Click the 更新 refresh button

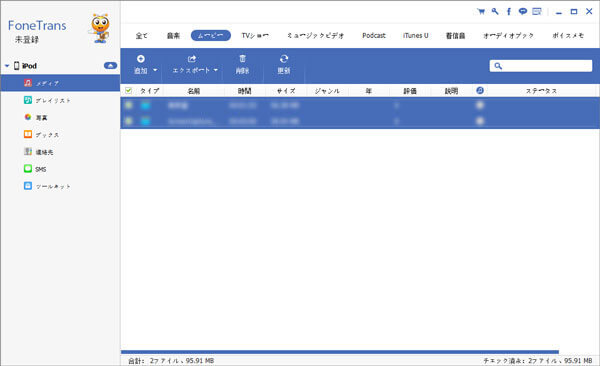click(x=284, y=65)
